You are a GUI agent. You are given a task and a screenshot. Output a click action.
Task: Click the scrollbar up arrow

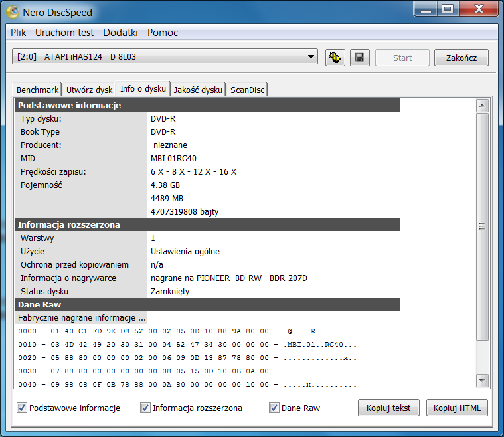(482, 106)
